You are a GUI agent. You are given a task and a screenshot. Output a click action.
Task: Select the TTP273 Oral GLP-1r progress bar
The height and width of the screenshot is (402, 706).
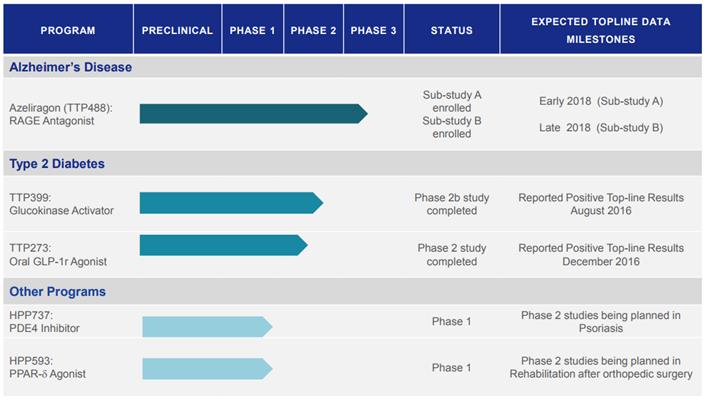click(222, 245)
